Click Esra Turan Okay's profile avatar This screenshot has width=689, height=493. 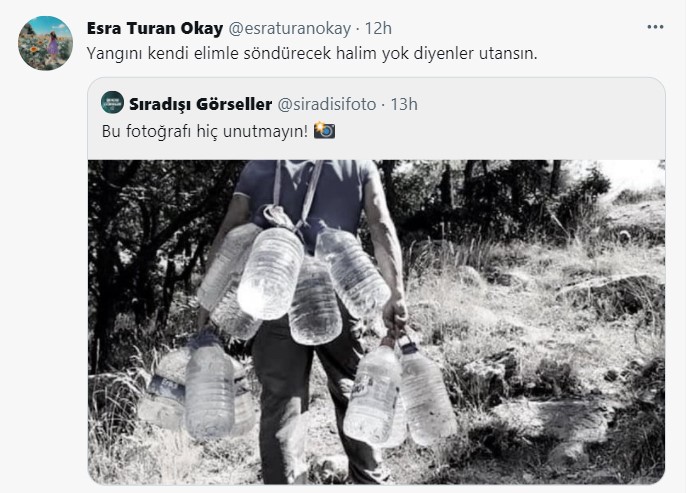tap(45, 43)
